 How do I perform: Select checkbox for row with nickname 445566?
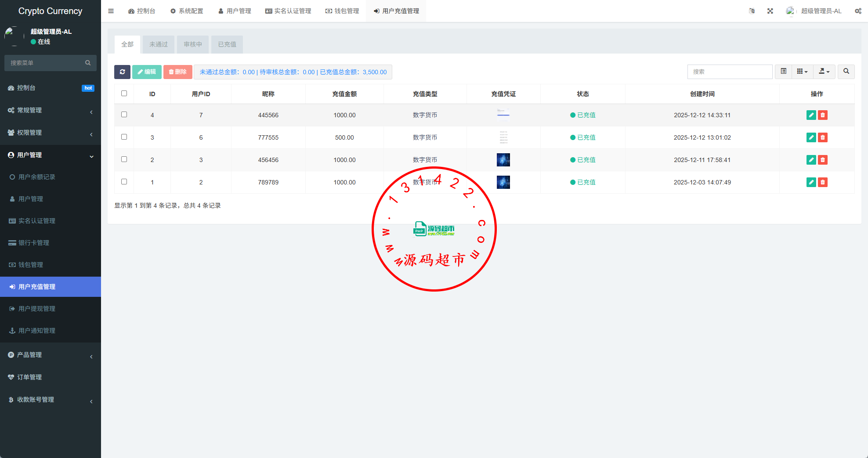124,115
